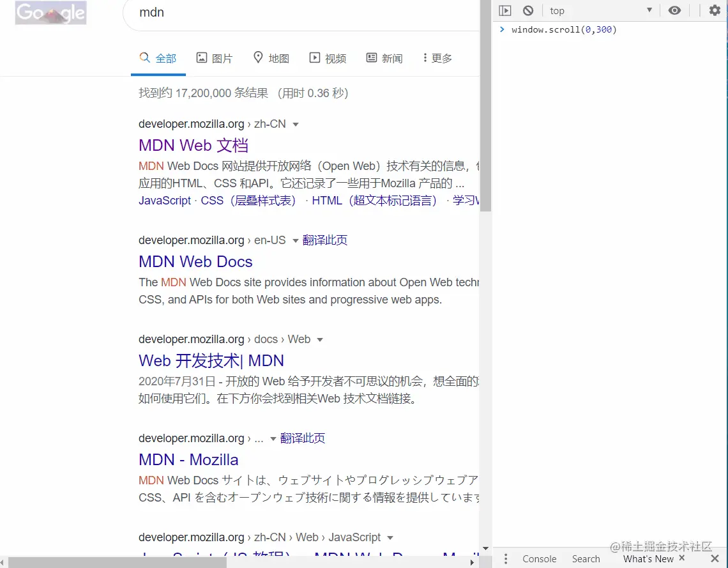The width and height of the screenshot is (728, 568).
Task: Click the three-dot icon beside 更多
Action: tap(425, 58)
